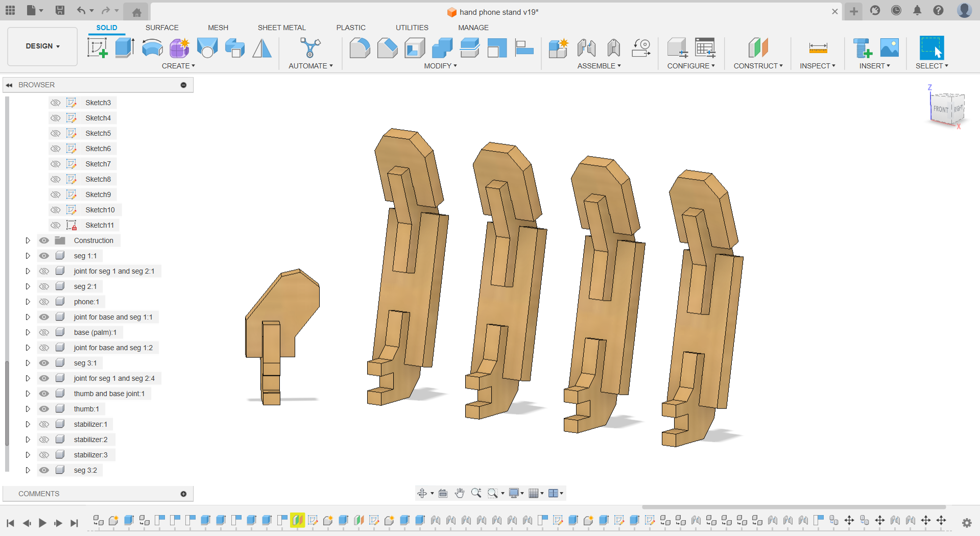
Task: Click the Insert Derive icon
Action: 863,48
